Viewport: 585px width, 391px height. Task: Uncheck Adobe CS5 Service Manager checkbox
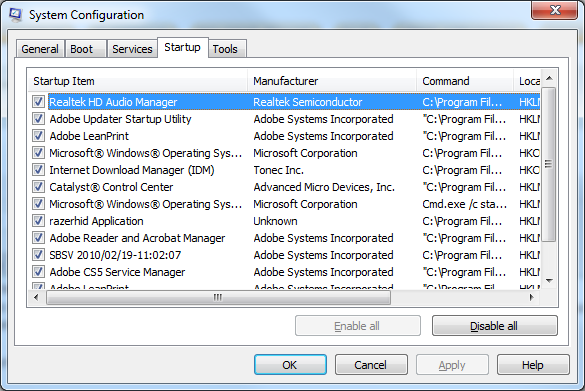(38, 272)
